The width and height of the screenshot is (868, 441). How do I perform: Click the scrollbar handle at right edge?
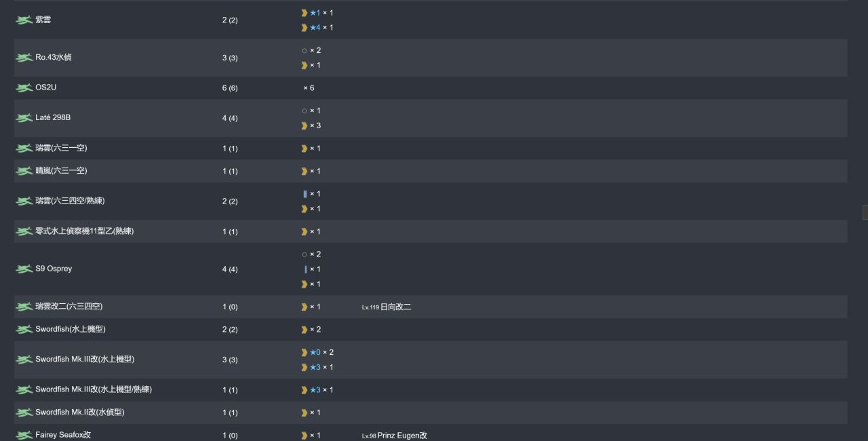click(x=865, y=212)
